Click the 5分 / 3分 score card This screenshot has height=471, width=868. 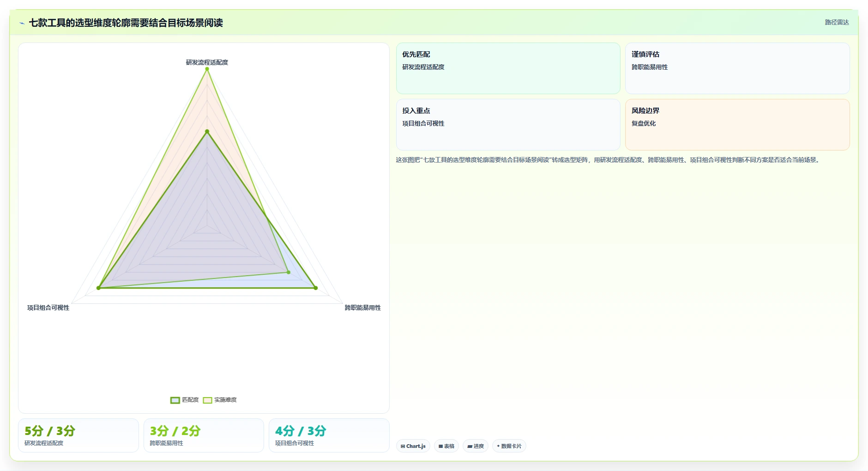click(78, 435)
